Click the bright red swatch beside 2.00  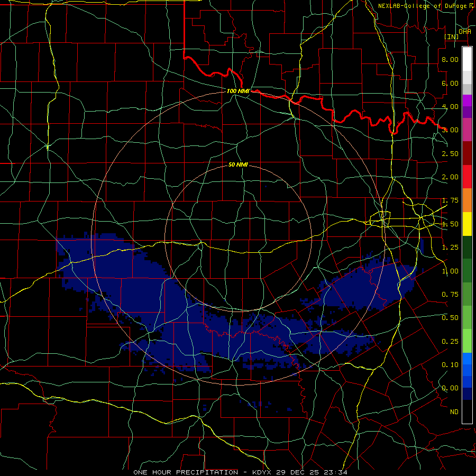(467, 177)
